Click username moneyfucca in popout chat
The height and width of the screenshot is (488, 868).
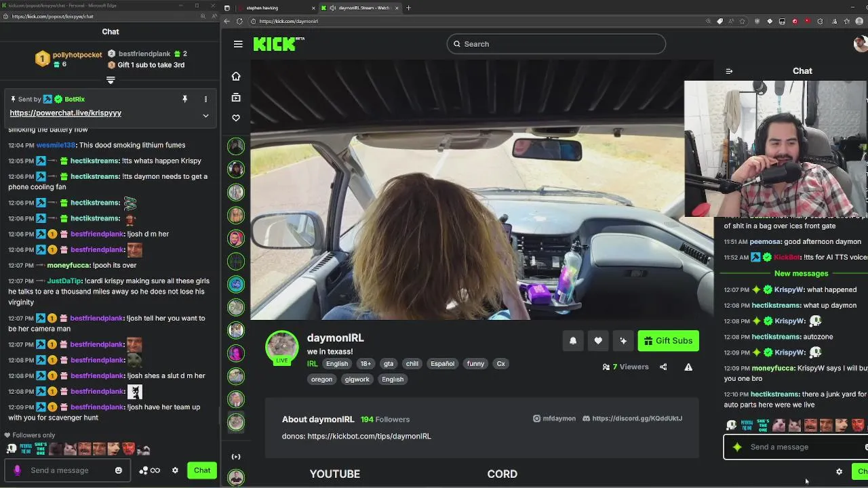click(68, 266)
